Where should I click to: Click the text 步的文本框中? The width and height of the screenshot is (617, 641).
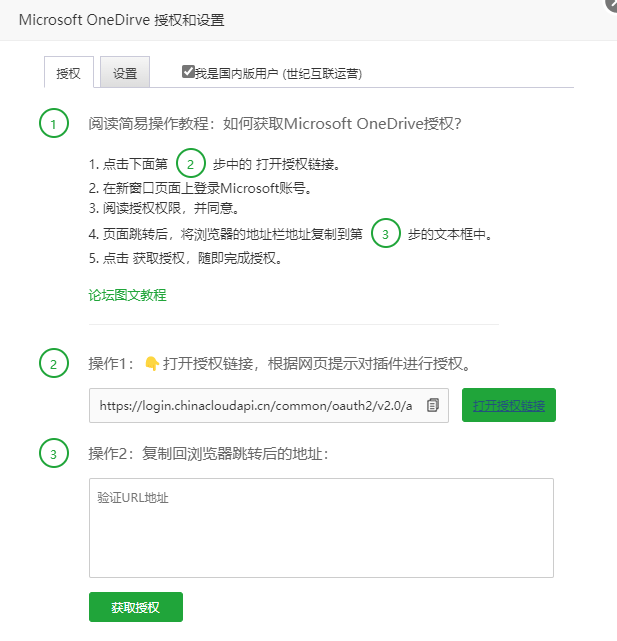point(450,234)
